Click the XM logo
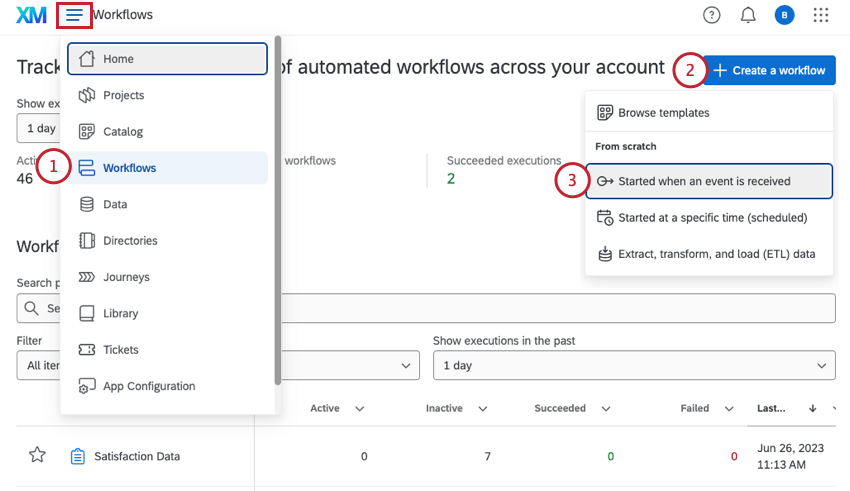850x491 pixels. (31, 15)
